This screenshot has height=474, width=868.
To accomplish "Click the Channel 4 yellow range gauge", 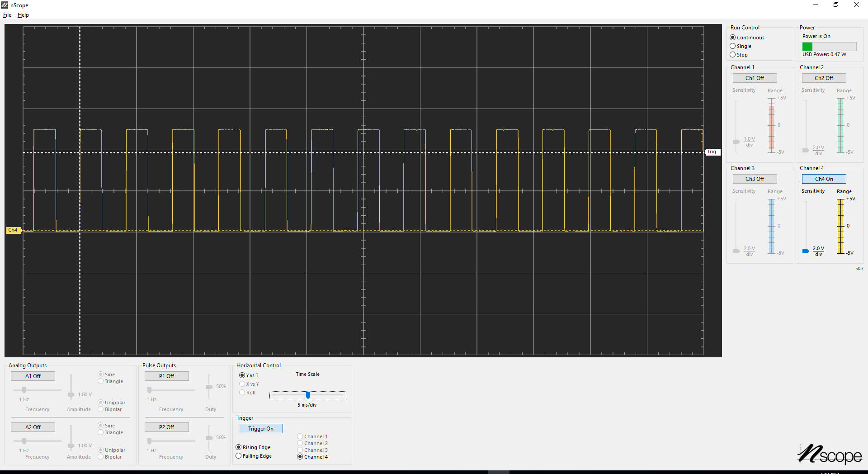I will (x=840, y=226).
